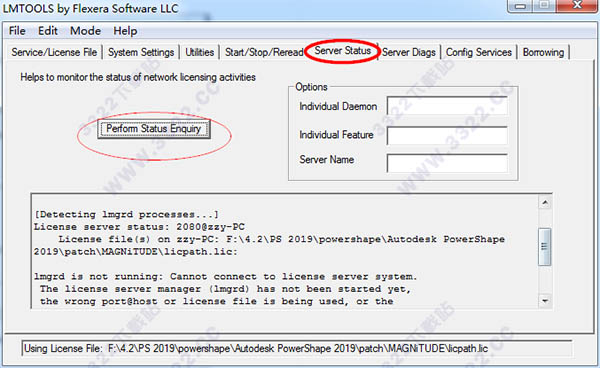The image size is (600, 368).
Task: Open the Edit menu
Action: 47,31
